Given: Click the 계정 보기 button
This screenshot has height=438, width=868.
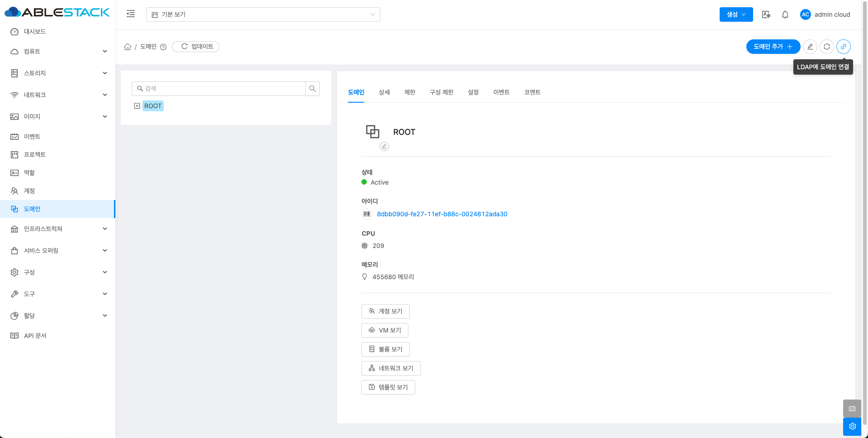Looking at the screenshot, I should 385,311.
